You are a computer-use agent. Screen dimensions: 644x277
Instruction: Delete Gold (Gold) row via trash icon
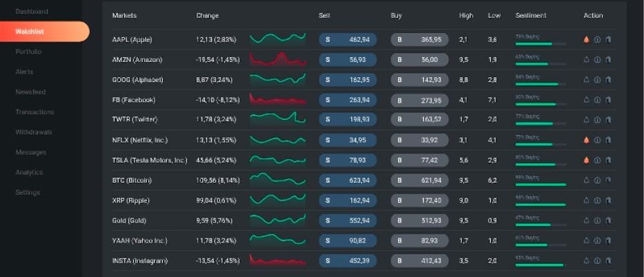[x=608, y=220]
